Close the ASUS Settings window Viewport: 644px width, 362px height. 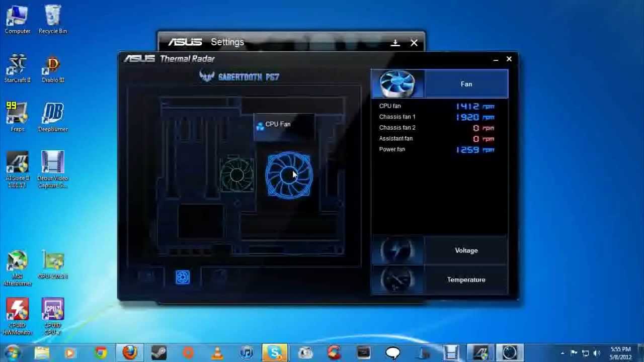[x=414, y=43]
